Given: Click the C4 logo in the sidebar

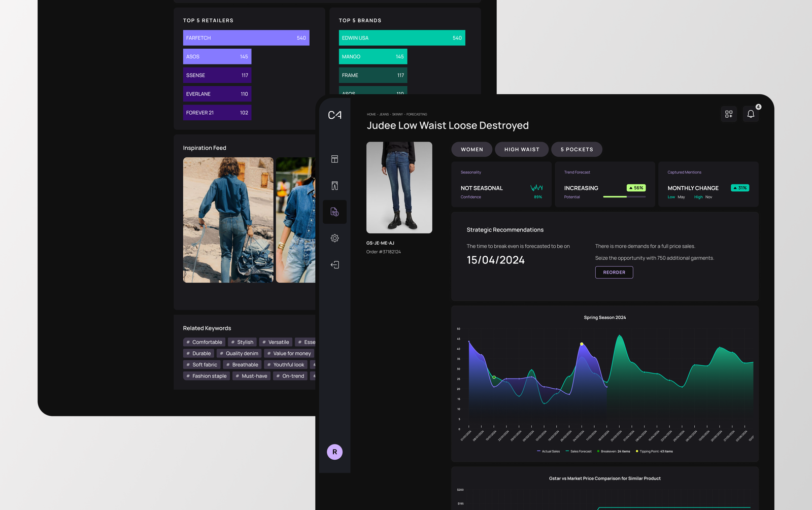Looking at the screenshot, I should [x=334, y=115].
